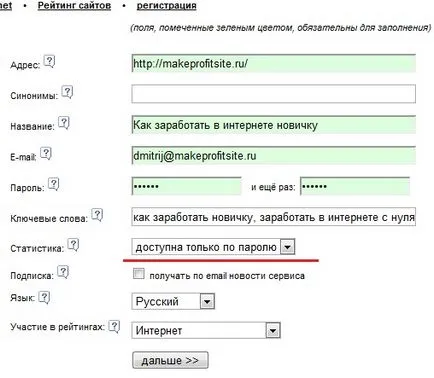Focus the E-mail input field
434x378 pixels.
click(274, 156)
